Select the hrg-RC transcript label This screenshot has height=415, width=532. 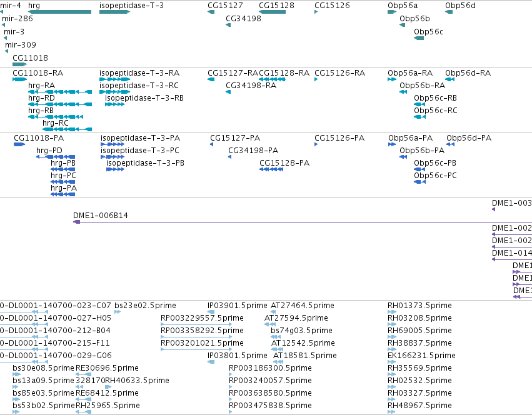point(56,123)
